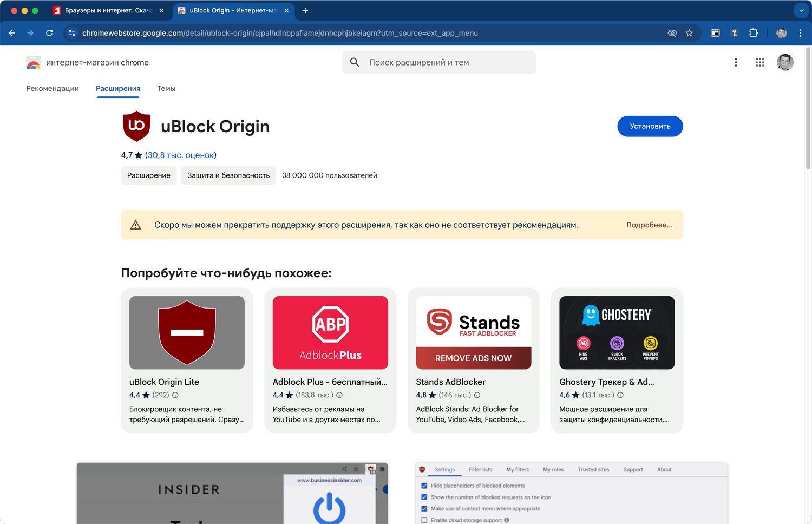Open the Adblock Plus card image
This screenshot has width=812, height=524.
click(x=330, y=333)
